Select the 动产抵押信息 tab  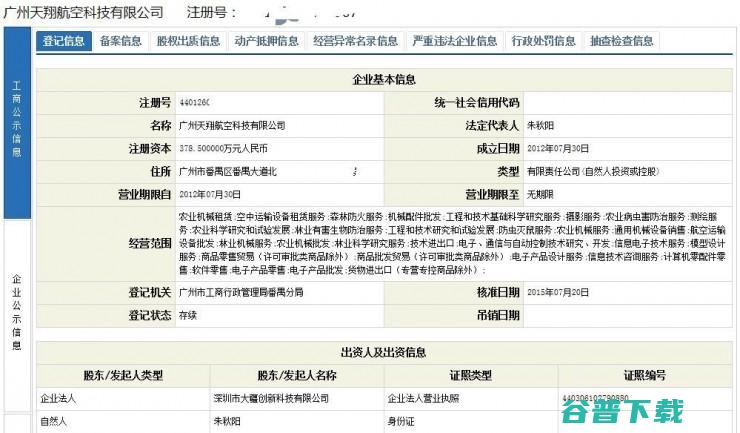[266, 41]
